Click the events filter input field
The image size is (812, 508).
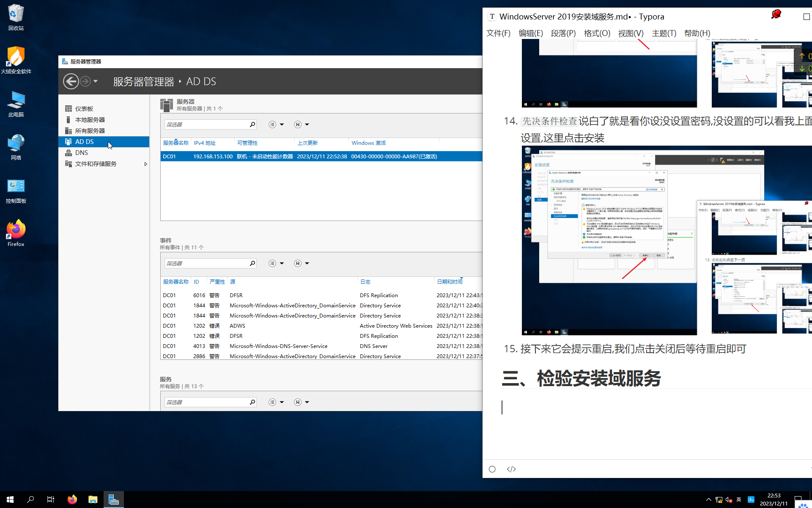(x=206, y=263)
